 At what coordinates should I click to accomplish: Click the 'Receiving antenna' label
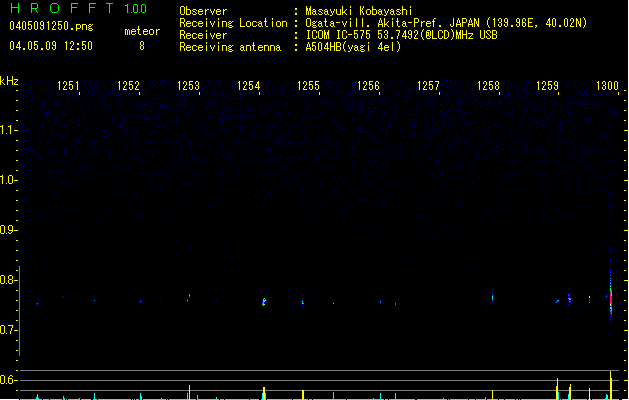tap(230, 47)
